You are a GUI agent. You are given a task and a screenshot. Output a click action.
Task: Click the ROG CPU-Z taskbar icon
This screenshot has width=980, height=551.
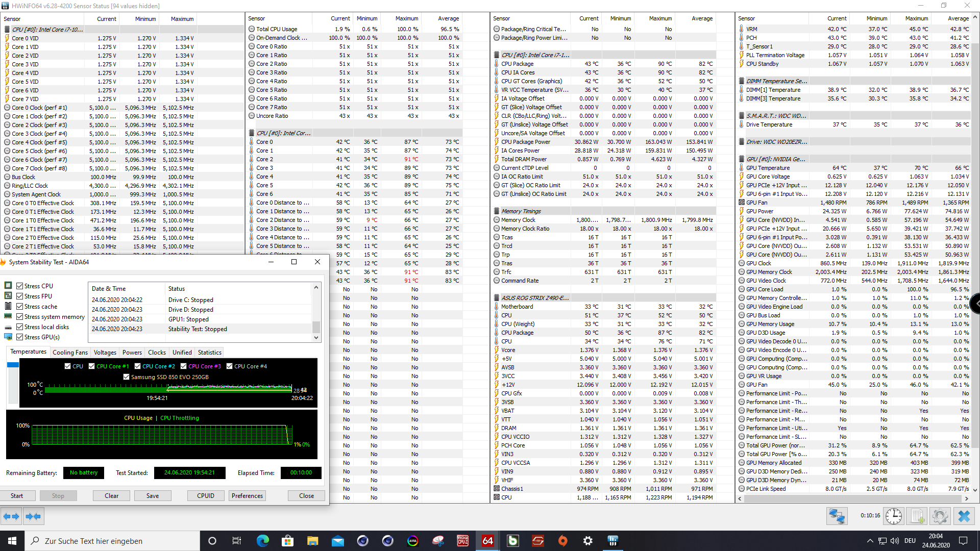coord(463,541)
